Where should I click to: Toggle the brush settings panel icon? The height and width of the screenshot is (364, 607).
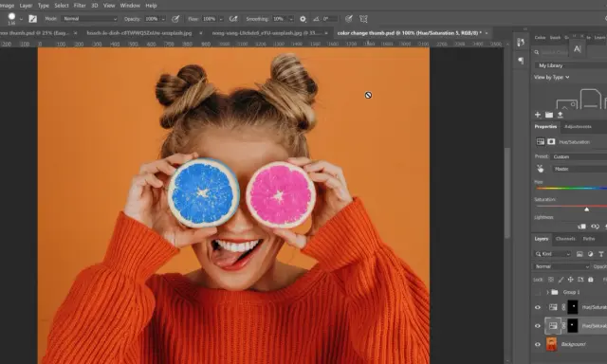click(33, 19)
